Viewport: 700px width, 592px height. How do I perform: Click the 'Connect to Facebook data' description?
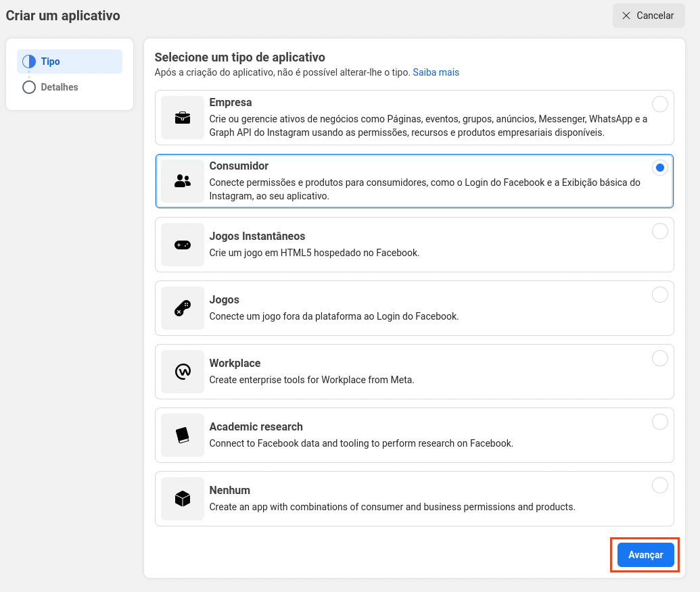(361, 443)
